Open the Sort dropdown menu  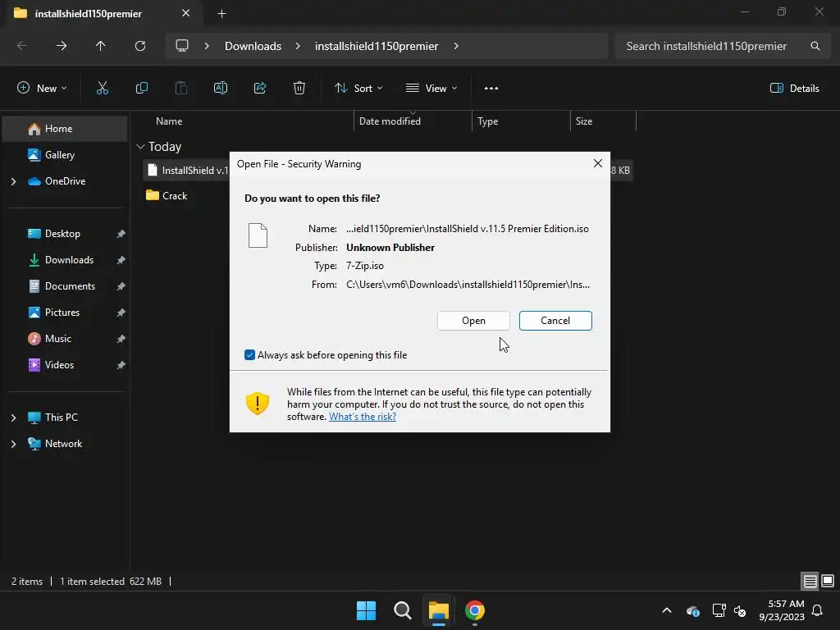click(x=358, y=89)
